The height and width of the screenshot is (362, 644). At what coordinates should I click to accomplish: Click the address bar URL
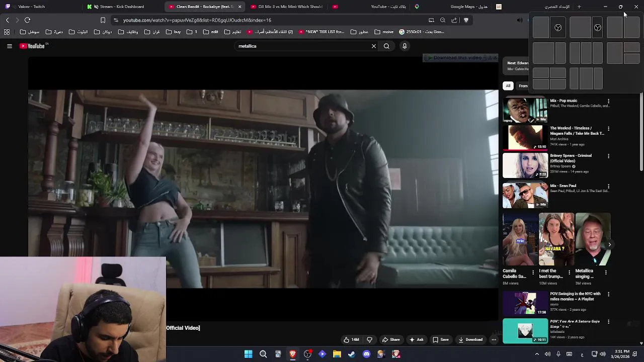197,20
